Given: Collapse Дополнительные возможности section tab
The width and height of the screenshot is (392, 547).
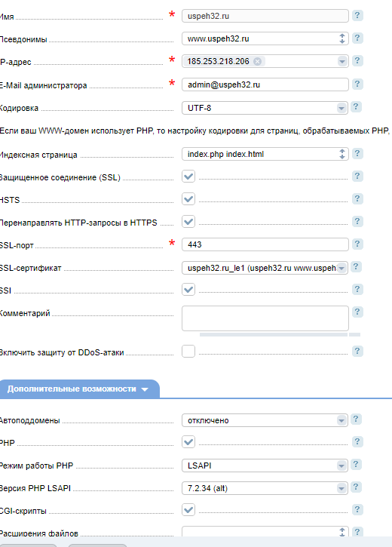Looking at the screenshot, I should (79, 389).
